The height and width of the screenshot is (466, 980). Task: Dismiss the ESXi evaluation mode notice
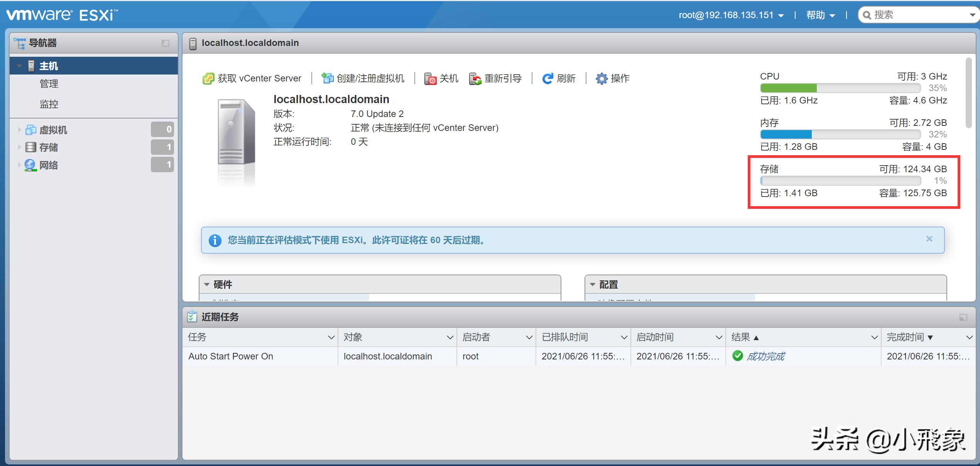pyautogui.click(x=929, y=239)
